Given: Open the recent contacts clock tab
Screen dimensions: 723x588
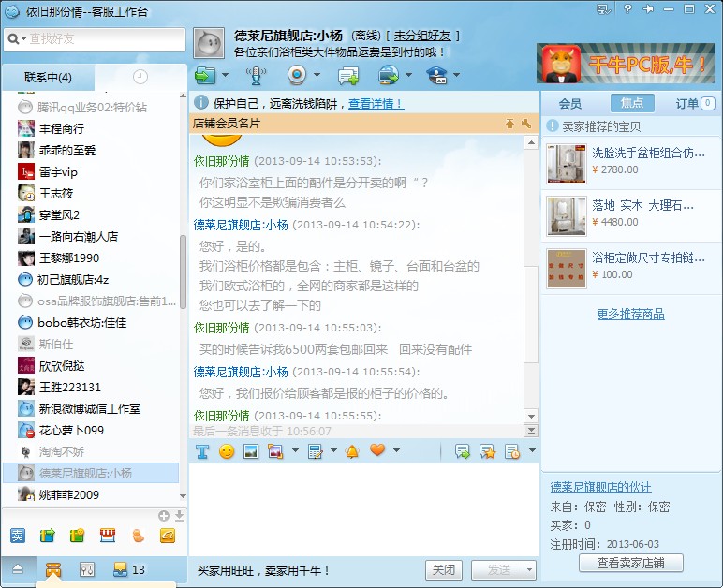Looking at the screenshot, I should click(x=140, y=77).
